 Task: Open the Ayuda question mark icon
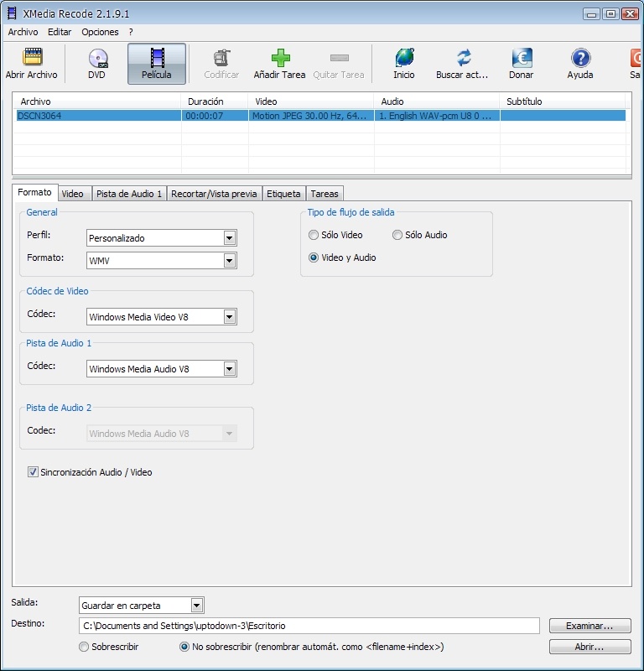point(580,58)
